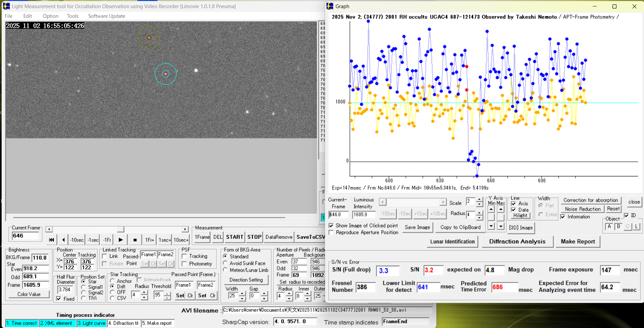644x328 pixels.
Task: Open the Tools menu
Action: pyautogui.click(x=72, y=16)
